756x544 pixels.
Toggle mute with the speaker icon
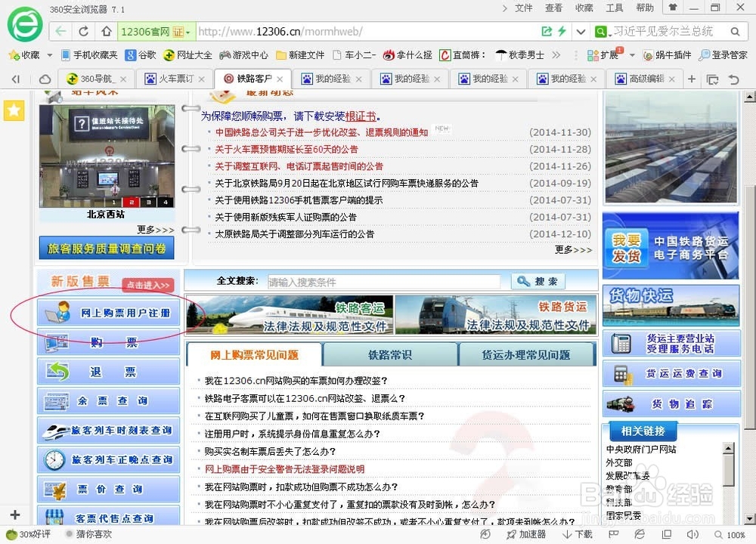692,534
